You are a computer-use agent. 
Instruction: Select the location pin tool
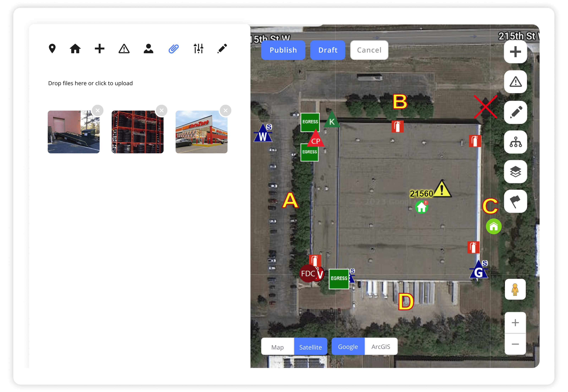pyautogui.click(x=52, y=49)
